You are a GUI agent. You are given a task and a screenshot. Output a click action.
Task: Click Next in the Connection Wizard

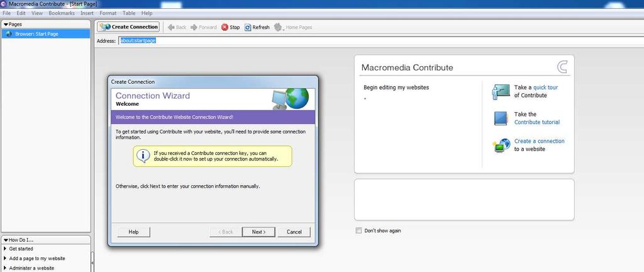tap(258, 232)
